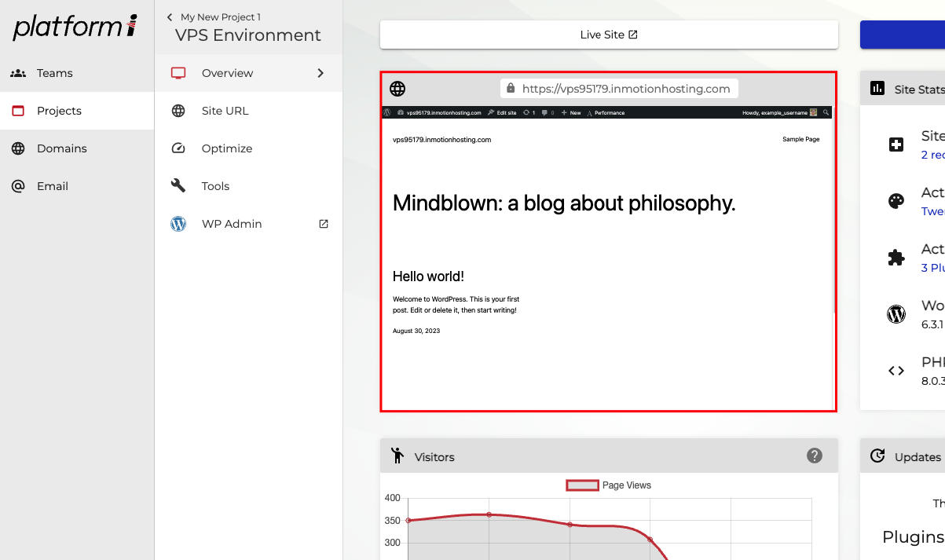Open WP Admin via the WordPress logo icon

click(x=178, y=224)
